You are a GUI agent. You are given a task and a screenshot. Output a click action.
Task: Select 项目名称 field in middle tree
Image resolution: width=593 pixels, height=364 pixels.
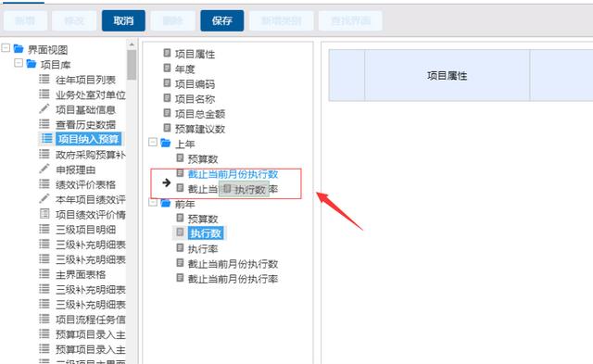(195, 99)
